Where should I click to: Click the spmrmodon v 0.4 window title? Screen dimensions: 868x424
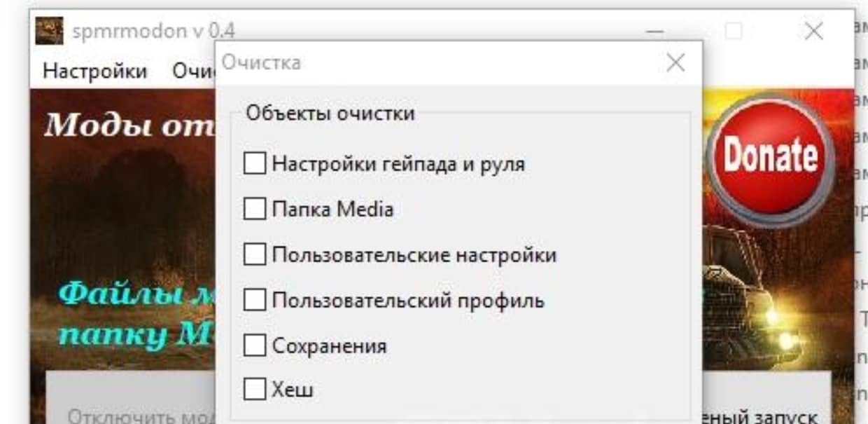tap(154, 32)
